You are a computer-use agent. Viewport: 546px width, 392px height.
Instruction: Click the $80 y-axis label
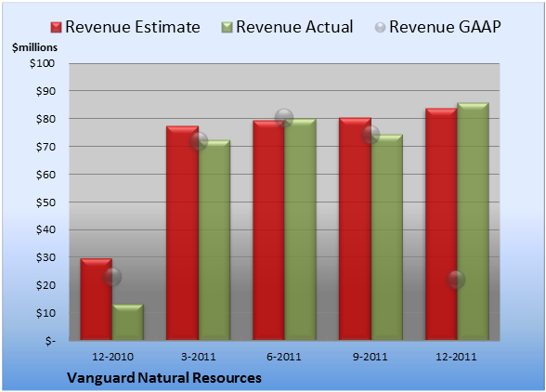(45, 119)
